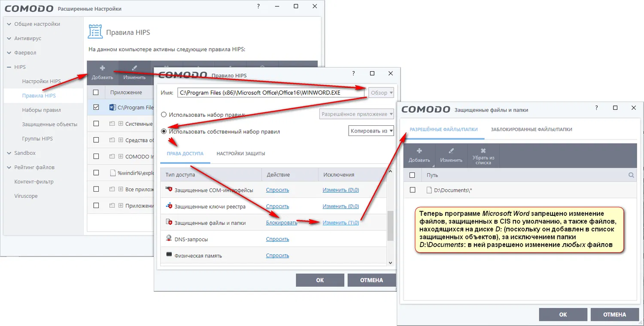The image size is (644, 326).
Task: Click Изменить (1\0) exclusions link
Action: point(340,223)
